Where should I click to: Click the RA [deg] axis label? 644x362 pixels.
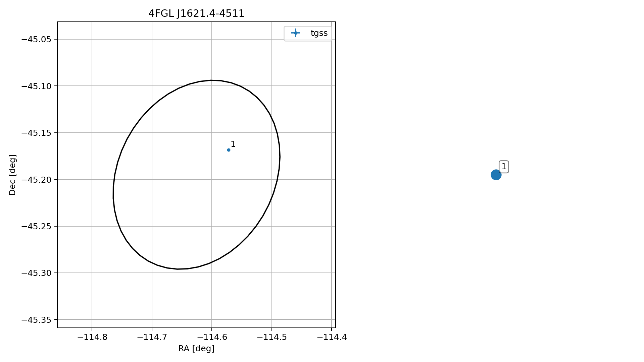pyautogui.click(x=196, y=349)
